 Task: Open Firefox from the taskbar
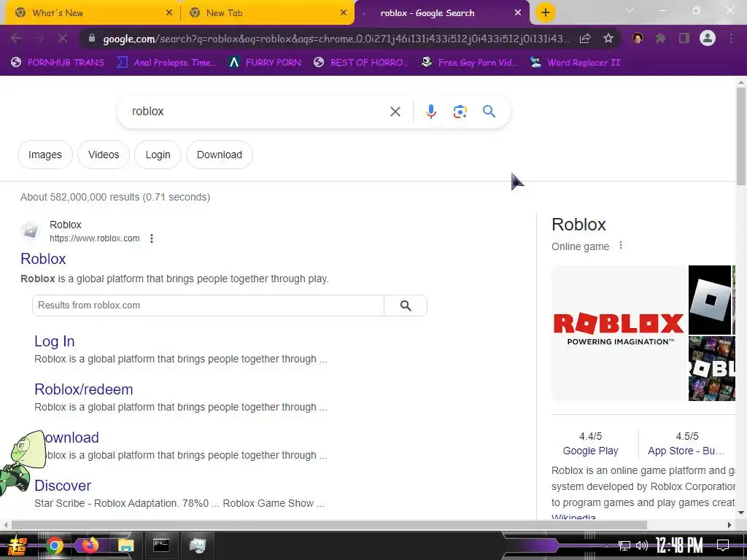click(x=90, y=545)
